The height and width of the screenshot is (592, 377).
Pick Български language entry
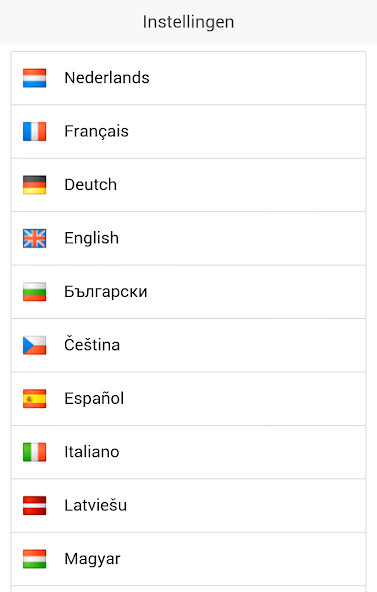pos(188,292)
